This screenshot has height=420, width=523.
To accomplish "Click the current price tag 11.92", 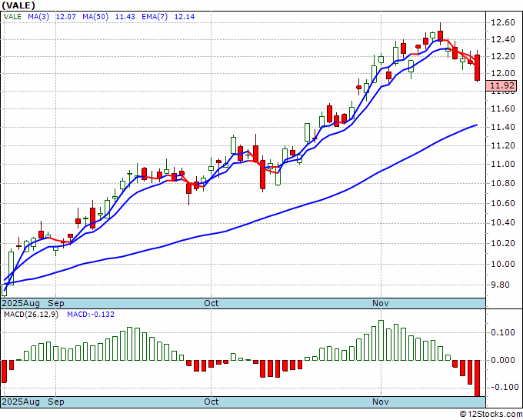I will click(x=501, y=85).
